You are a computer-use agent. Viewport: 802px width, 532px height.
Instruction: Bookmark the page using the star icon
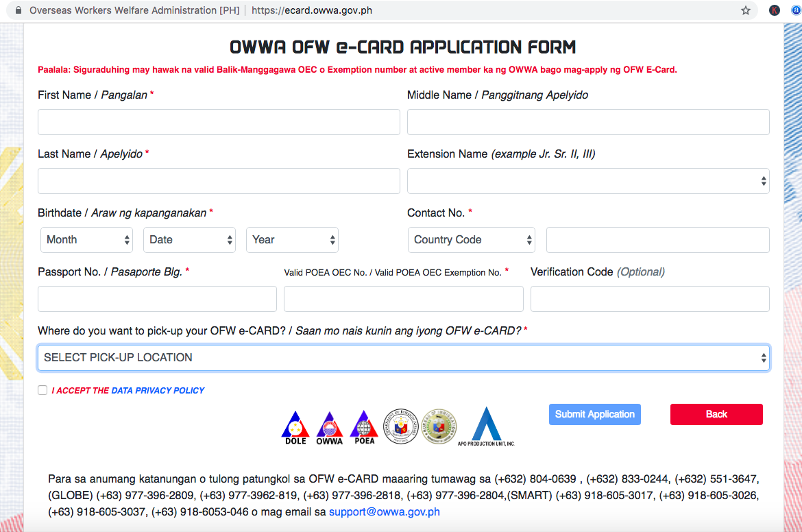[x=745, y=10]
